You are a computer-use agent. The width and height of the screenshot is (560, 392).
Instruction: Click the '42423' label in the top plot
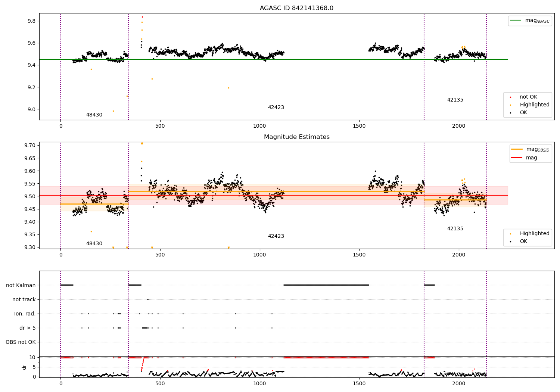click(276, 108)
